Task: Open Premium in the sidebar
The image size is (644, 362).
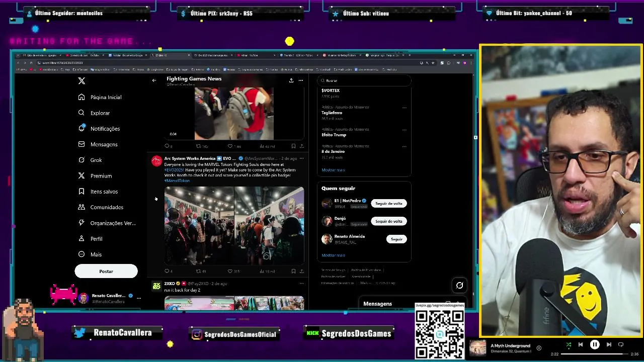Action: [x=95, y=175]
